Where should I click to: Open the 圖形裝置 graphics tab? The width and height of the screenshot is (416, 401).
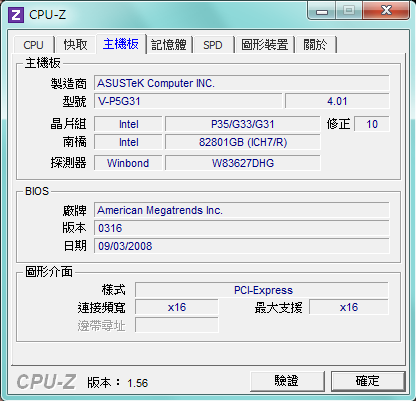(265, 45)
